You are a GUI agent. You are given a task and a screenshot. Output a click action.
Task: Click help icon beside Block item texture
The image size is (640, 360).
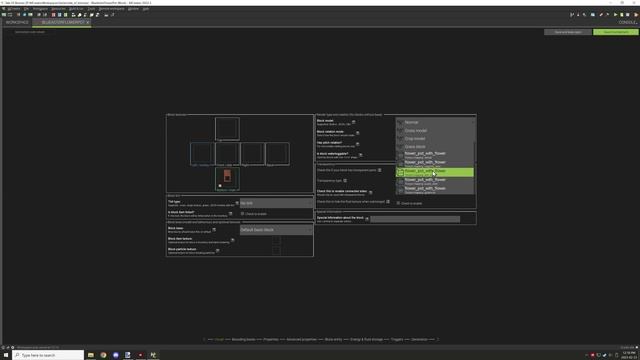tap(232, 240)
